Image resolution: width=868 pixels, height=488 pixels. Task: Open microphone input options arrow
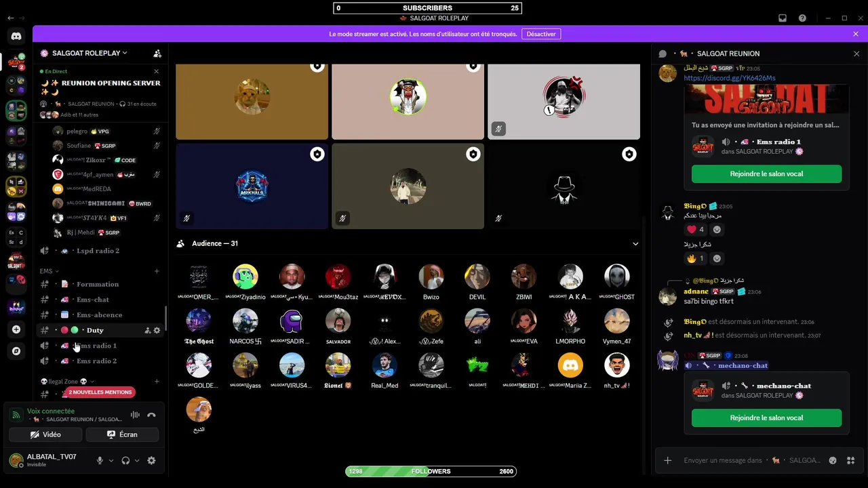pyautogui.click(x=110, y=460)
